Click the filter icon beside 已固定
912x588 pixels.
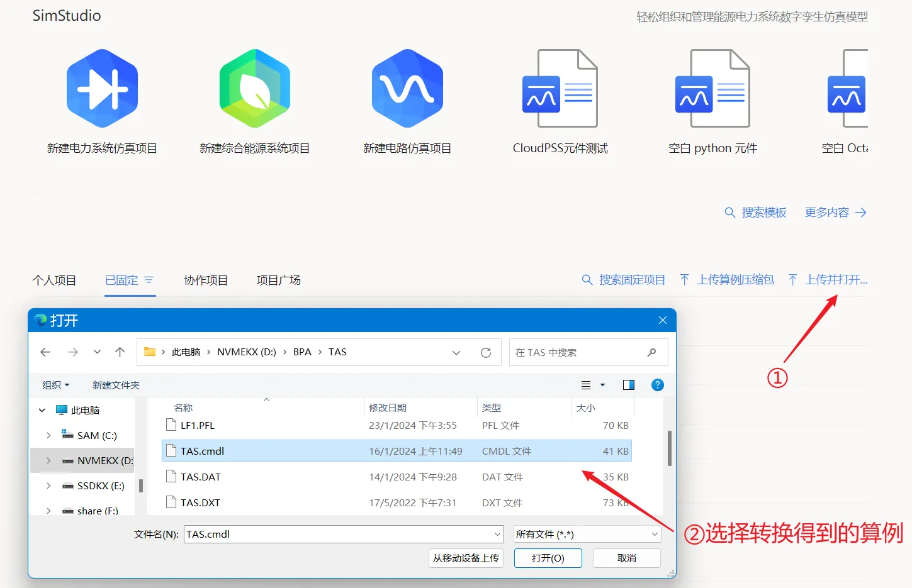pyautogui.click(x=149, y=280)
